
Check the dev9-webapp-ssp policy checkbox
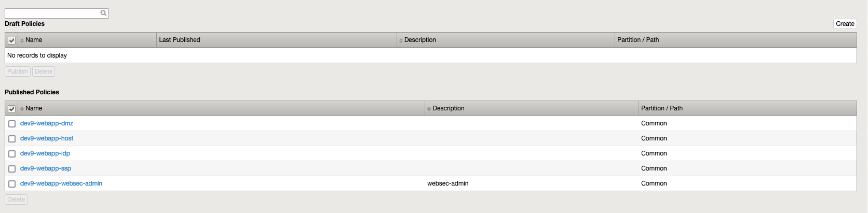pyautogui.click(x=12, y=169)
